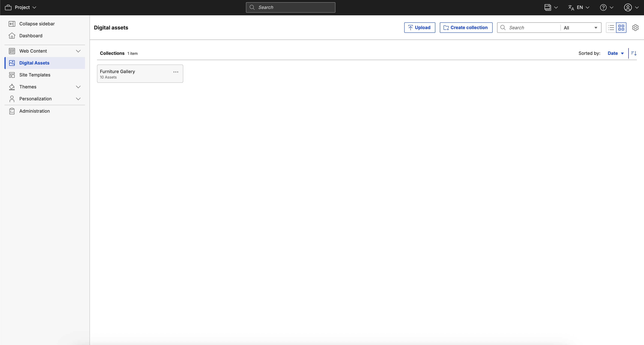Change sort order via the Date dropdown
This screenshot has height=345, width=644.
point(615,53)
